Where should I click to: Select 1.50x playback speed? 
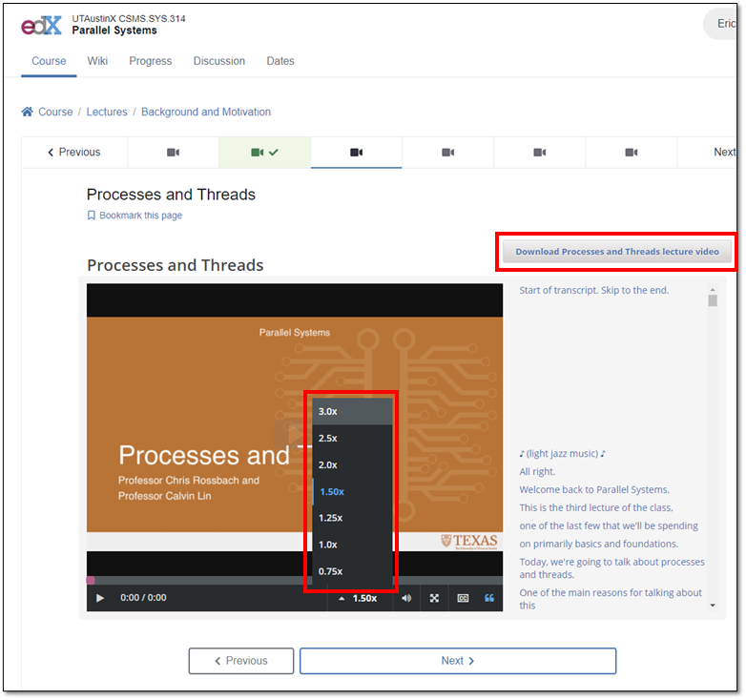tap(352, 491)
